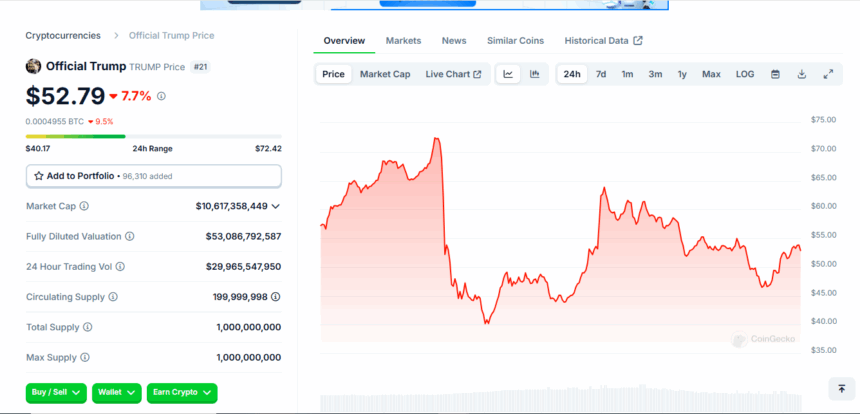
Task: Open the Similar Coins tab
Action: point(515,41)
